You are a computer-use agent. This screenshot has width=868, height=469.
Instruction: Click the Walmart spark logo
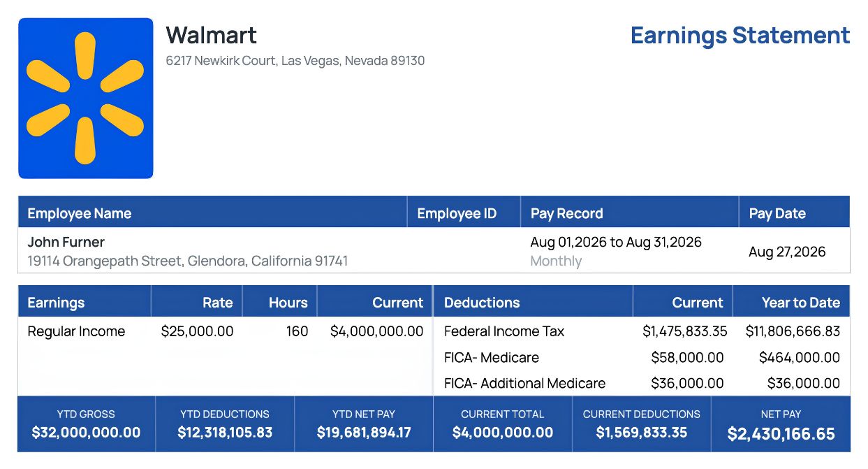click(85, 99)
